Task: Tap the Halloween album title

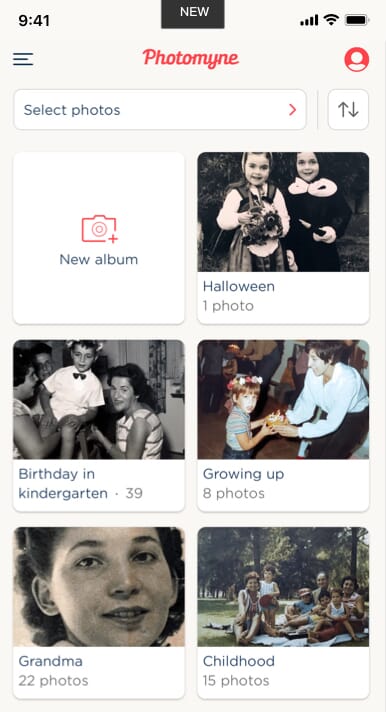Action: click(x=238, y=287)
